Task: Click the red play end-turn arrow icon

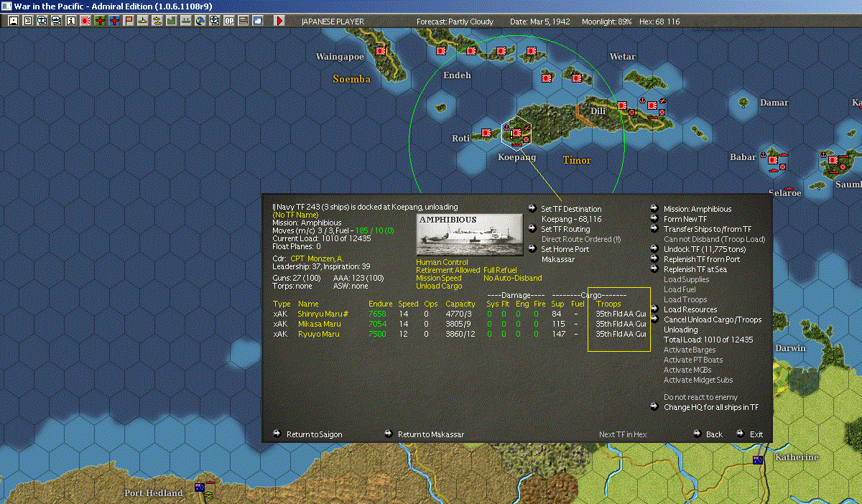Action: (x=279, y=21)
